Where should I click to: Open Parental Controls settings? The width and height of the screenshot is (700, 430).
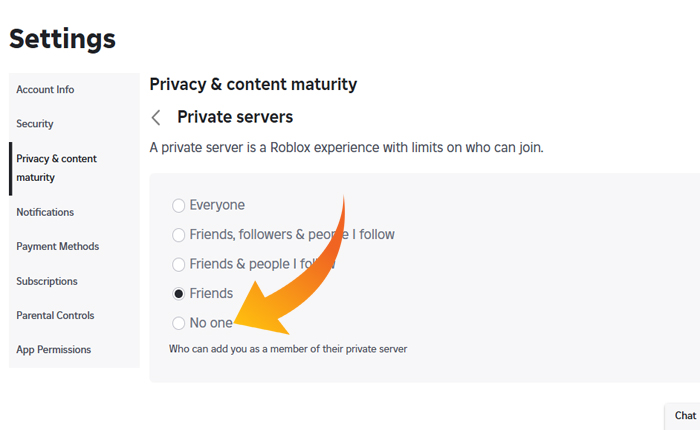(55, 316)
